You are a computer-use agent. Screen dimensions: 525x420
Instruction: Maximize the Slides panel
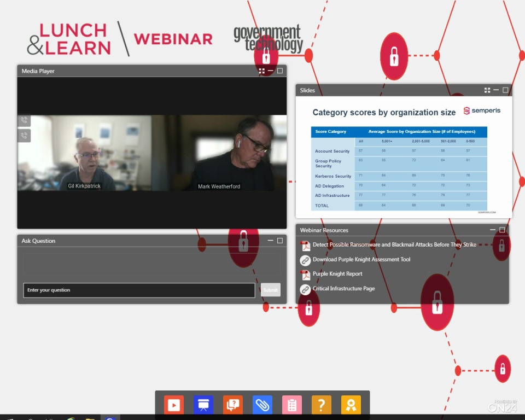click(505, 90)
